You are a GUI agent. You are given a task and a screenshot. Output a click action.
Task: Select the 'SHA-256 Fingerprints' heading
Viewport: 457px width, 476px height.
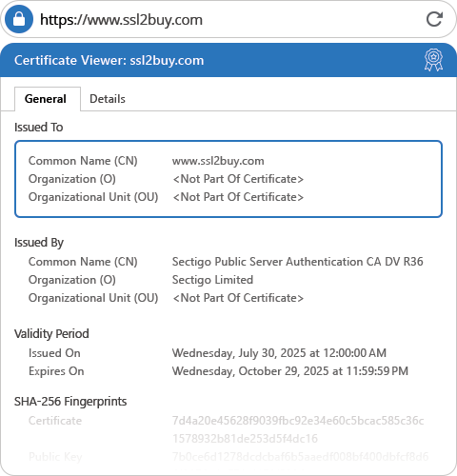(x=70, y=402)
